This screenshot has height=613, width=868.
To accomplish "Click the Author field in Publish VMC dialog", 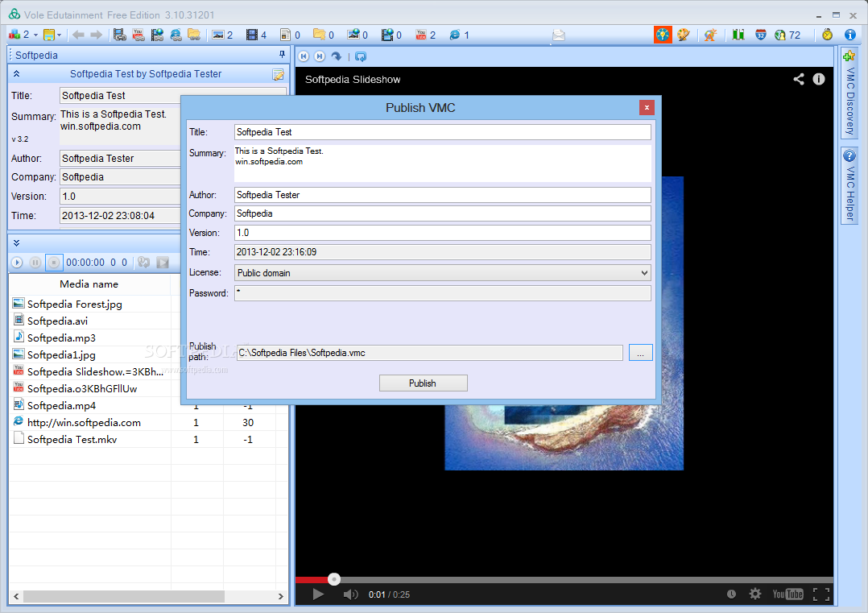I will [x=442, y=195].
